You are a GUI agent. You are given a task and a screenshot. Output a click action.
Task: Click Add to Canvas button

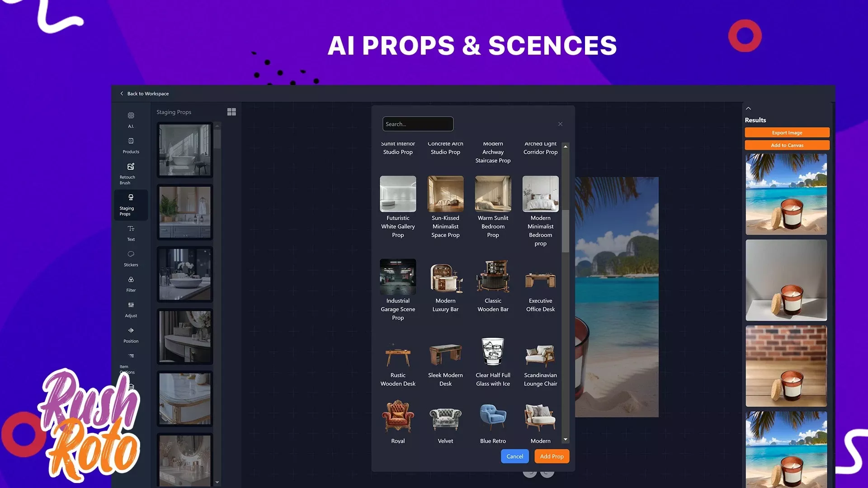coord(787,145)
